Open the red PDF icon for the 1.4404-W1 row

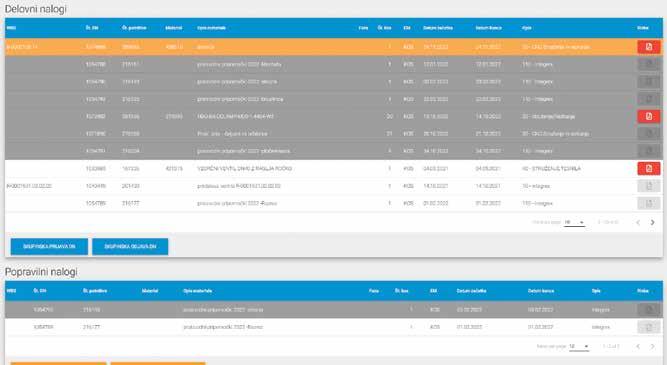click(648, 116)
